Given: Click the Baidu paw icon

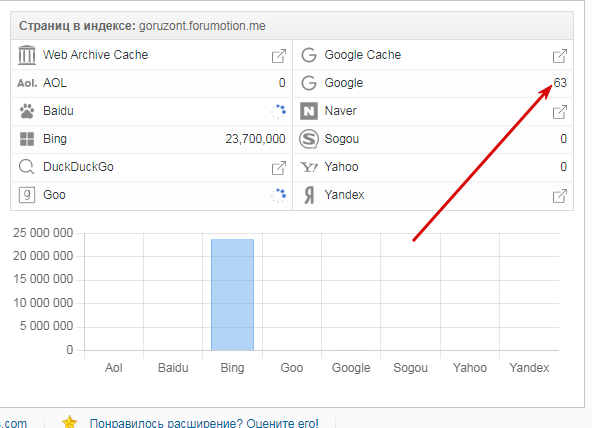Looking at the screenshot, I should [x=27, y=111].
